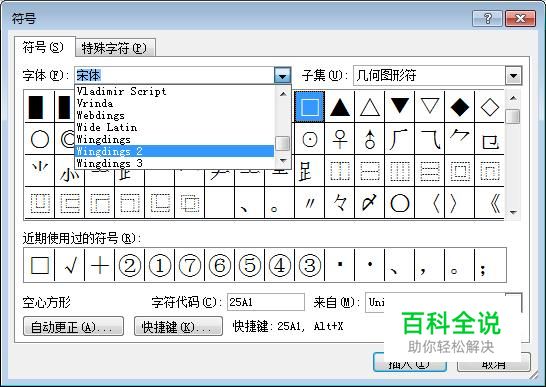Choose the white up-pointing triangle symbol
546x387 pixels.
369,107
